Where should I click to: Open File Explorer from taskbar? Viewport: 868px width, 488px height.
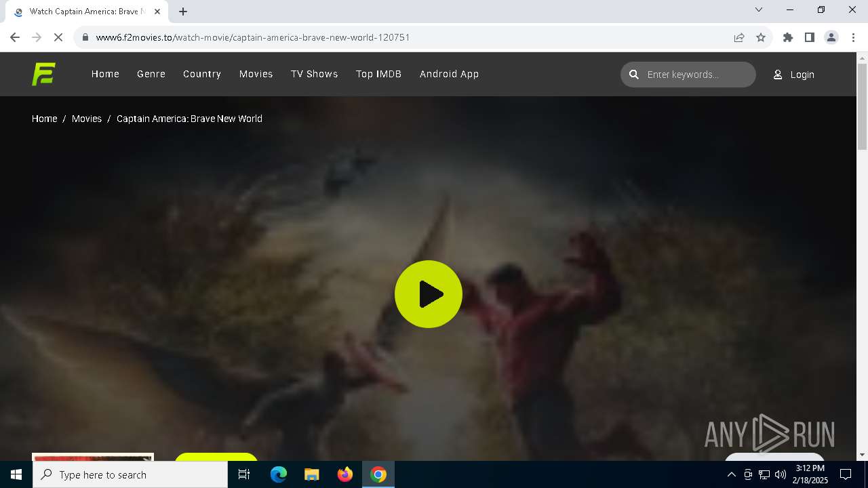click(x=312, y=474)
